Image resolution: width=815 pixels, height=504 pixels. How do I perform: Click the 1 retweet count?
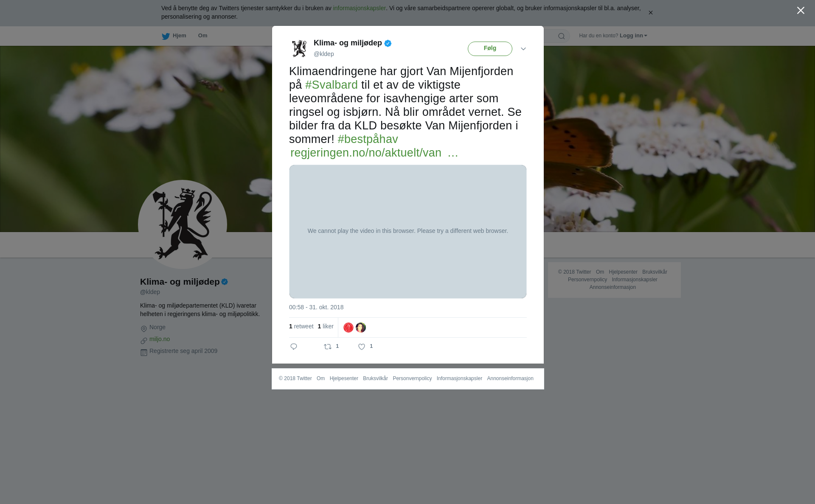point(301,326)
